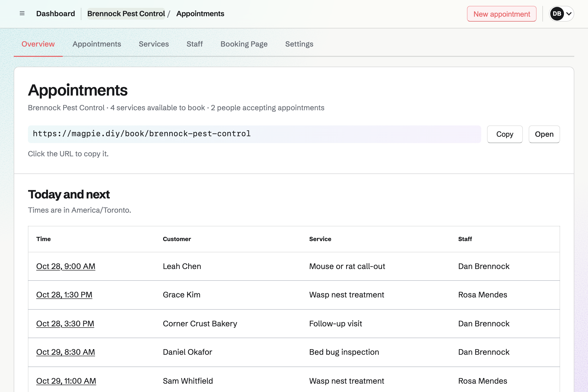Copy the booking URL

pos(505,134)
